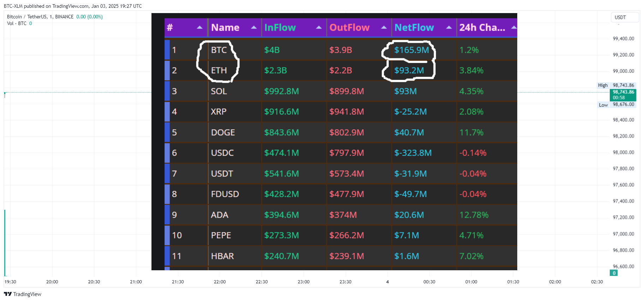Click the FDUSD row name

coord(225,194)
